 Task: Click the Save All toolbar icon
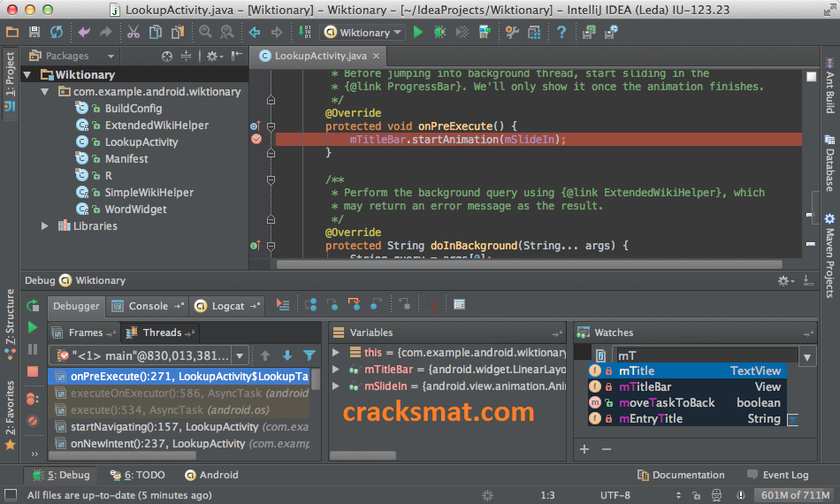[x=34, y=32]
